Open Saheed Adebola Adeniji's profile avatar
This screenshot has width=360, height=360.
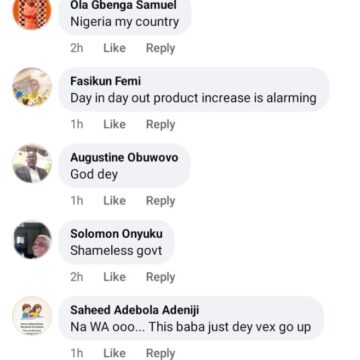click(x=32, y=316)
